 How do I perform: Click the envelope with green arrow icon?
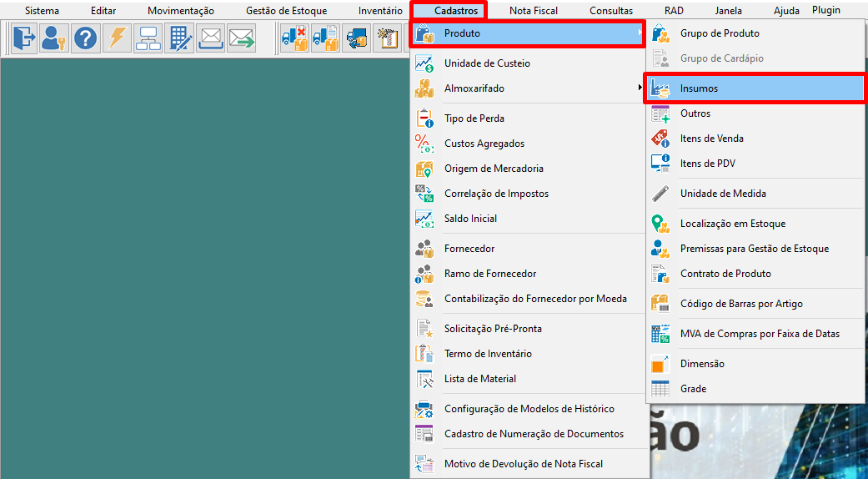click(242, 38)
